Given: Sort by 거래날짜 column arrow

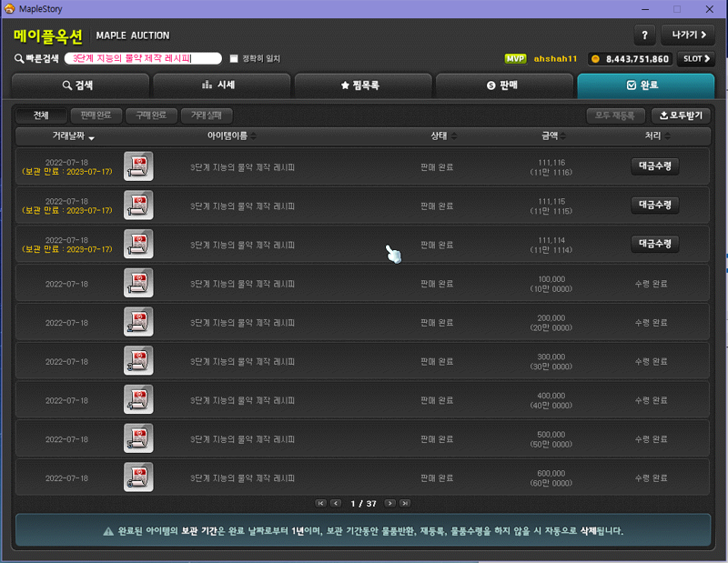Looking at the screenshot, I should [92, 138].
